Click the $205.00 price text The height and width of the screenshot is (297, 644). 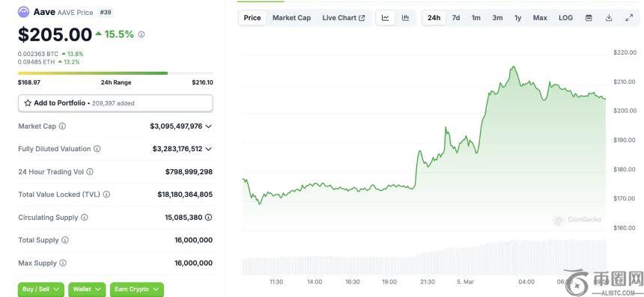click(55, 34)
